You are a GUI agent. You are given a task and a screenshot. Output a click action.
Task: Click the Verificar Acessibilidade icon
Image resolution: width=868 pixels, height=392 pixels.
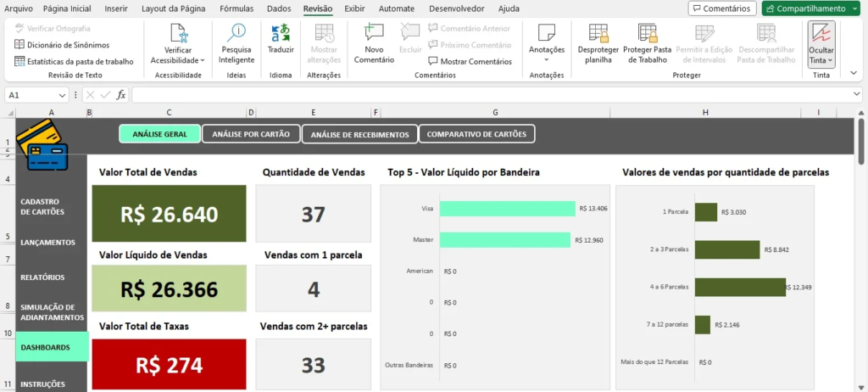[178, 34]
